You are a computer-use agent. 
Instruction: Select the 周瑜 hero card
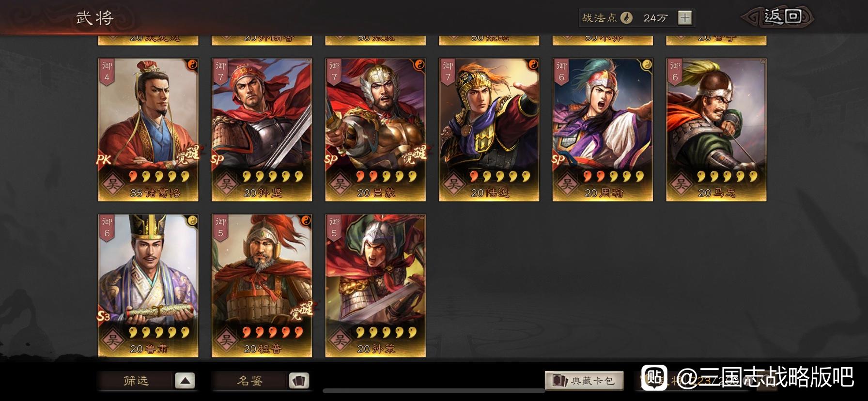click(603, 130)
